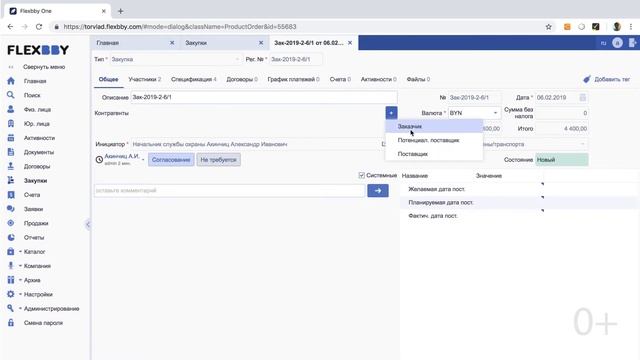Screen dimensions: 640x360
Task: Open Главная in the sidebar
Action: click(35, 81)
